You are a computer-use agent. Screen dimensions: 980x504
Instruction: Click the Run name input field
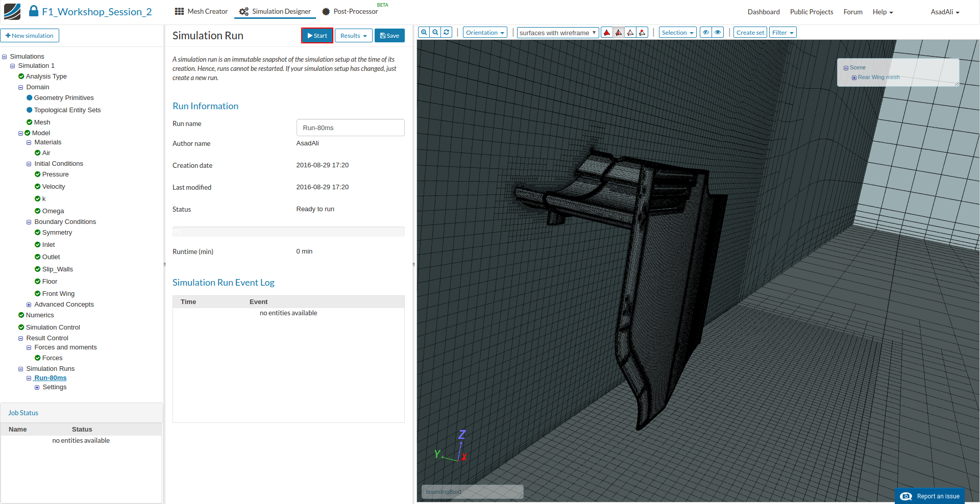pos(350,128)
